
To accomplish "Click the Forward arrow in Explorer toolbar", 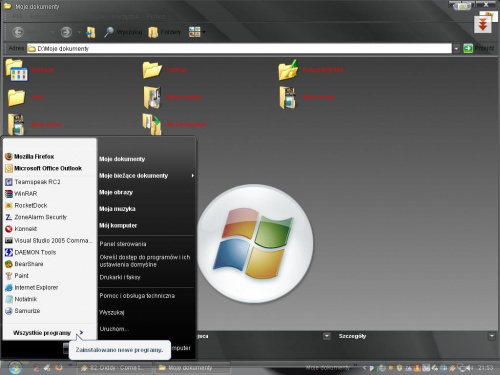I will (x=66, y=32).
